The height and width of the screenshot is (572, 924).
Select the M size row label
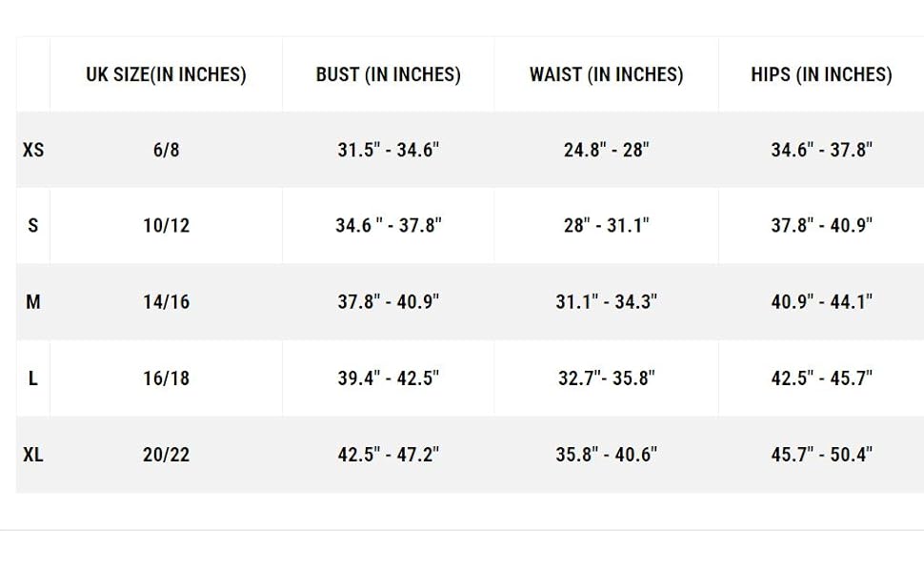pyautogui.click(x=33, y=302)
